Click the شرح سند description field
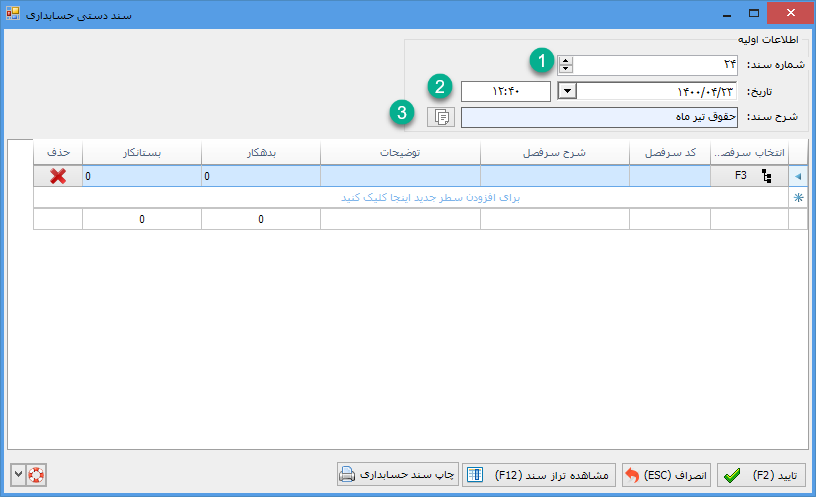Viewport: 816px width, 497px height. [x=599, y=117]
